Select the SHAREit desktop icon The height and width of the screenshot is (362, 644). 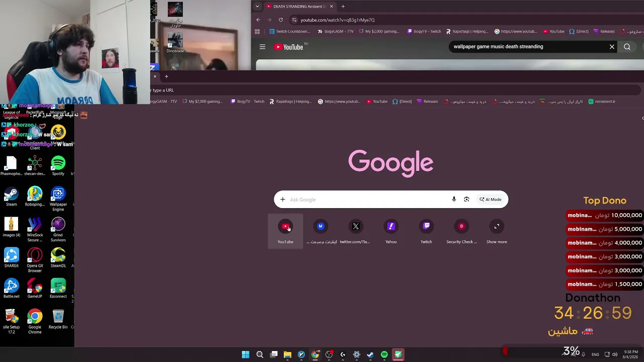tap(11, 258)
